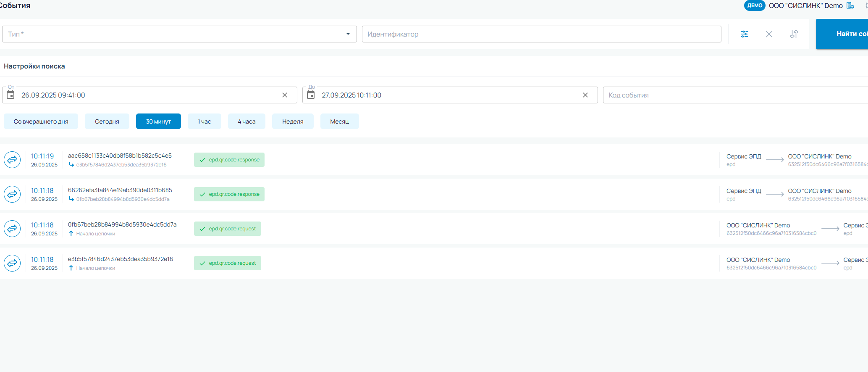Open calendar picker for the От date
The height and width of the screenshot is (372, 868).
(10, 95)
